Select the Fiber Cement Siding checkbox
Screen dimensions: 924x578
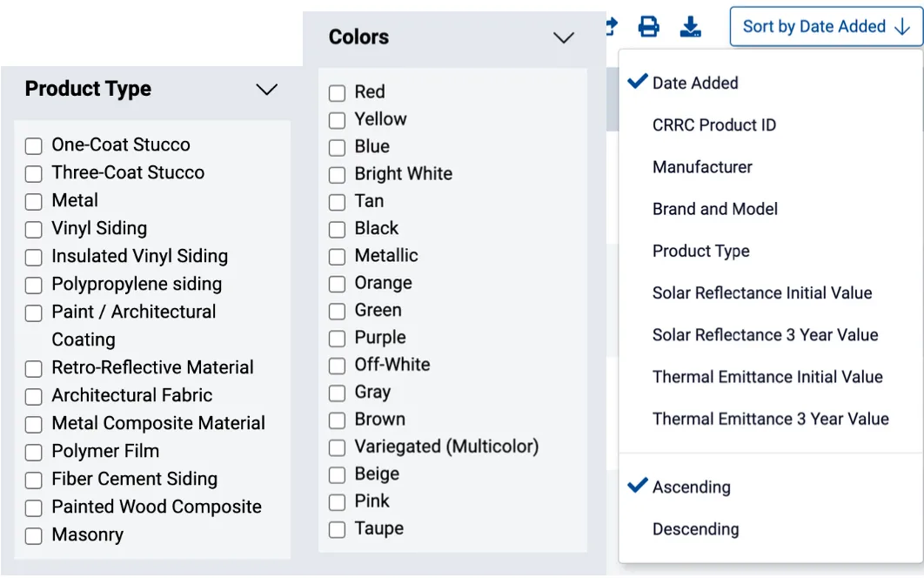click(33, 479)
